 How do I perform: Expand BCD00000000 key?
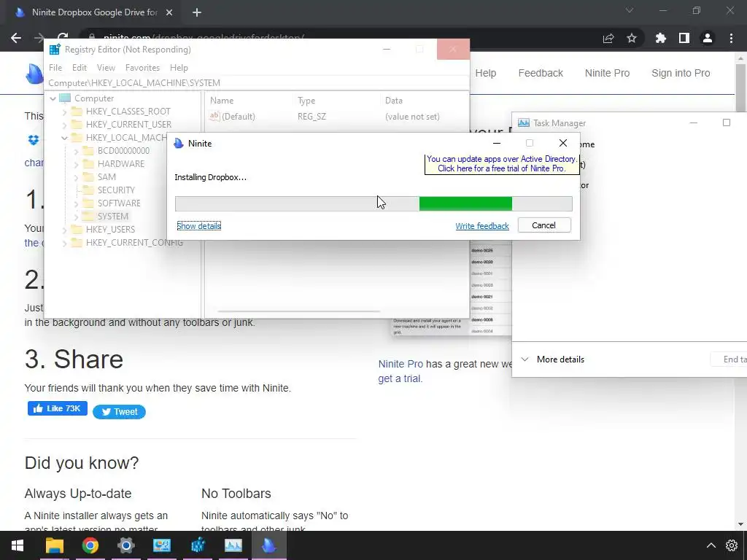point(76,151)
